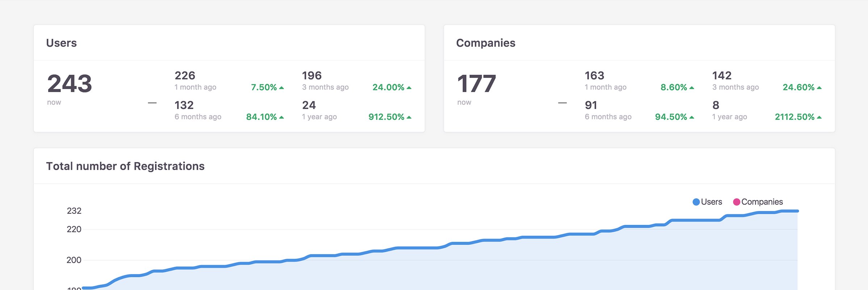868x290 pixels.
Task: Toggle the Companies series in chart legend
Action: coord(758,202)
